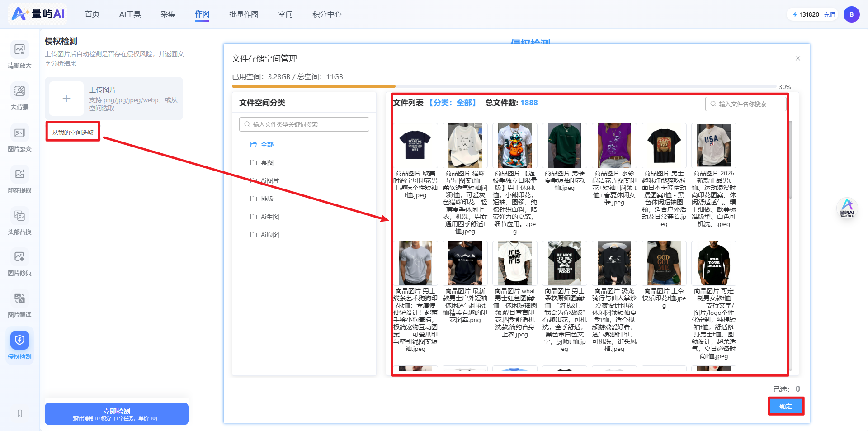Open the user avatar B
This screenshot has height=431, width=868.
point(851,14)
